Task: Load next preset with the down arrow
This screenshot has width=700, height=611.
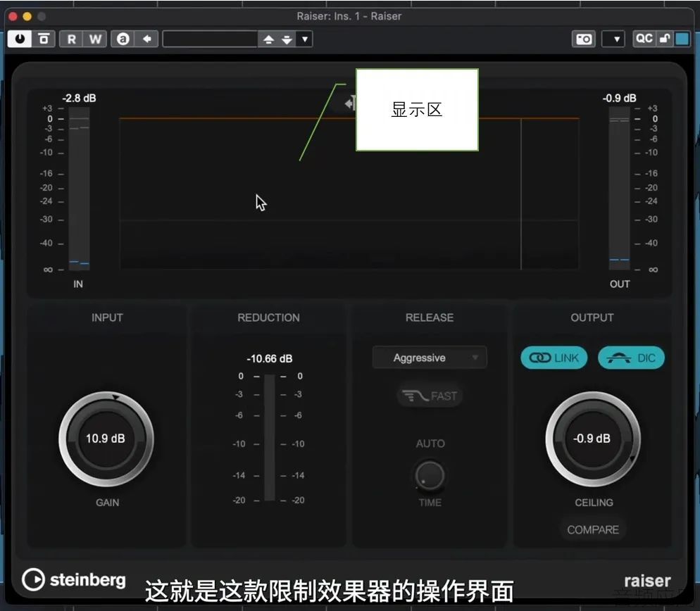Action: [287, 39]
